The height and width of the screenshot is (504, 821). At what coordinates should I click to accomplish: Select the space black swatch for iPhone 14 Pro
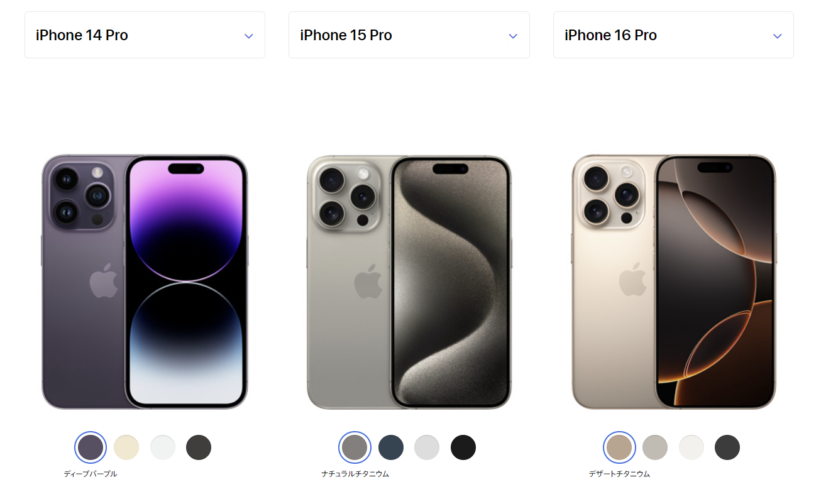tap(199, 447)
